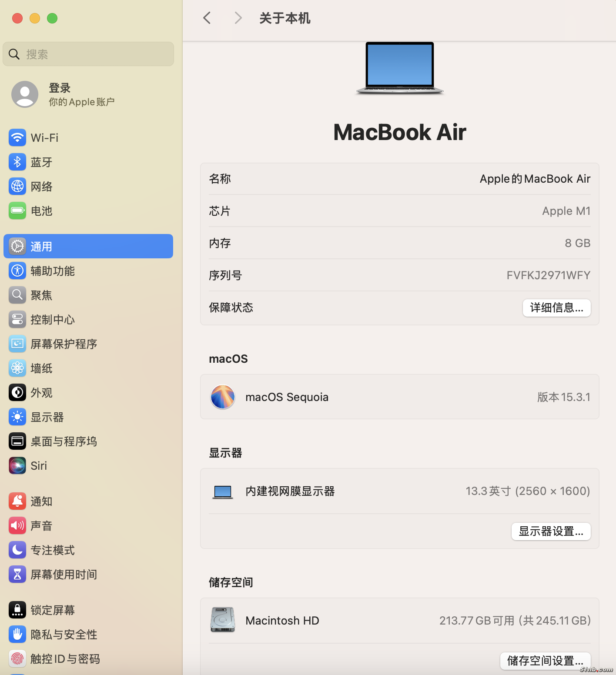Open 蓝牙 settings
The width and height of the screenshot is (616, 675).
tap(41, 162)
